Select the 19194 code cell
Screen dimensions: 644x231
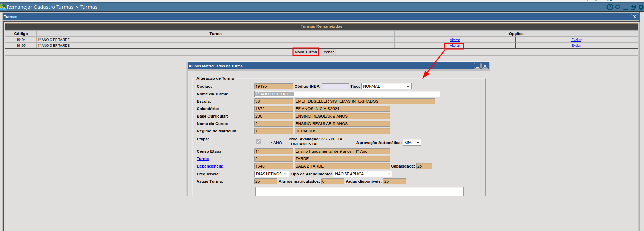click(21, 40)
